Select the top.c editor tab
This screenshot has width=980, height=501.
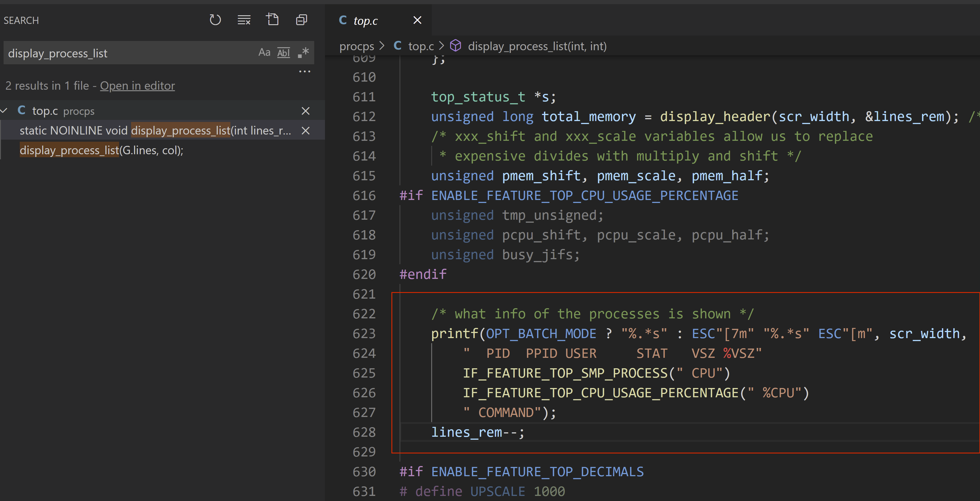pos(365,21)
